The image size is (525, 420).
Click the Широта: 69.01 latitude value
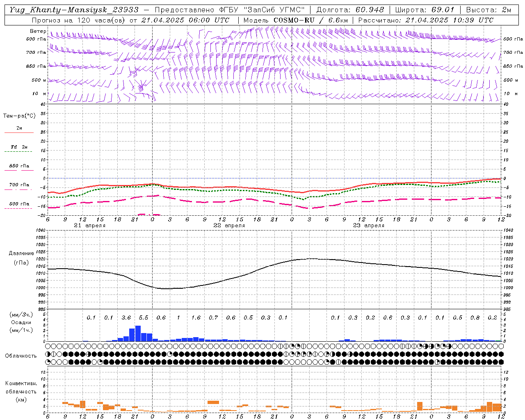pos(425,10)
